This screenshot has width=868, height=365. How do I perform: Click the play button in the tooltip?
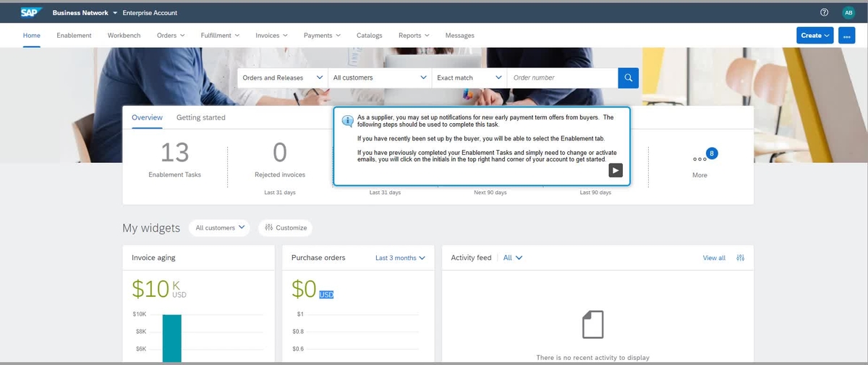click(x=615, y=170)
